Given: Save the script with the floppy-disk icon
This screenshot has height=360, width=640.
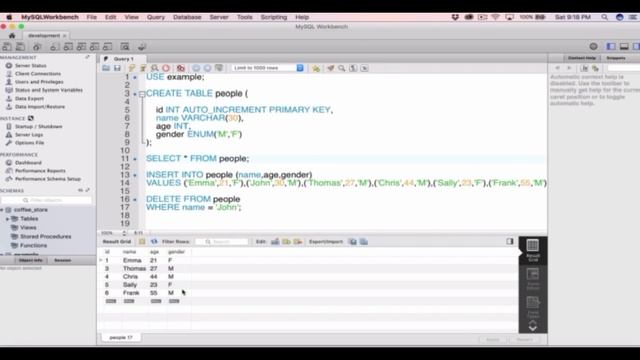Looking at the screenshot, I should pos(117,68).
